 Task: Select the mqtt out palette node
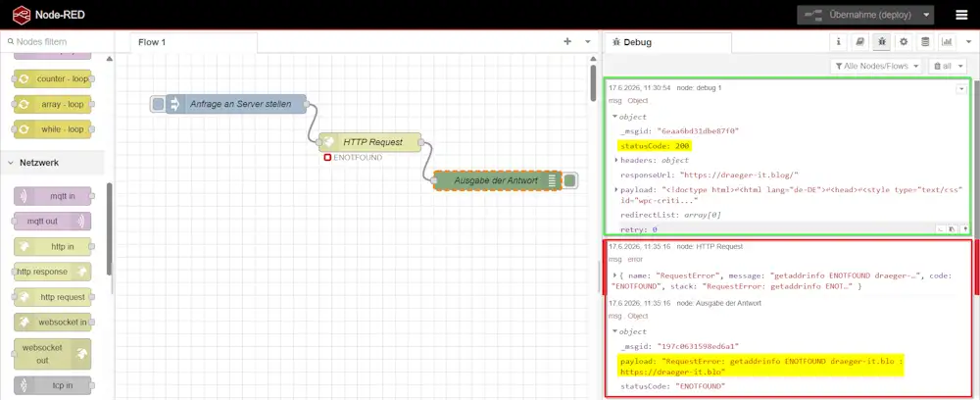tap(53, 222)
